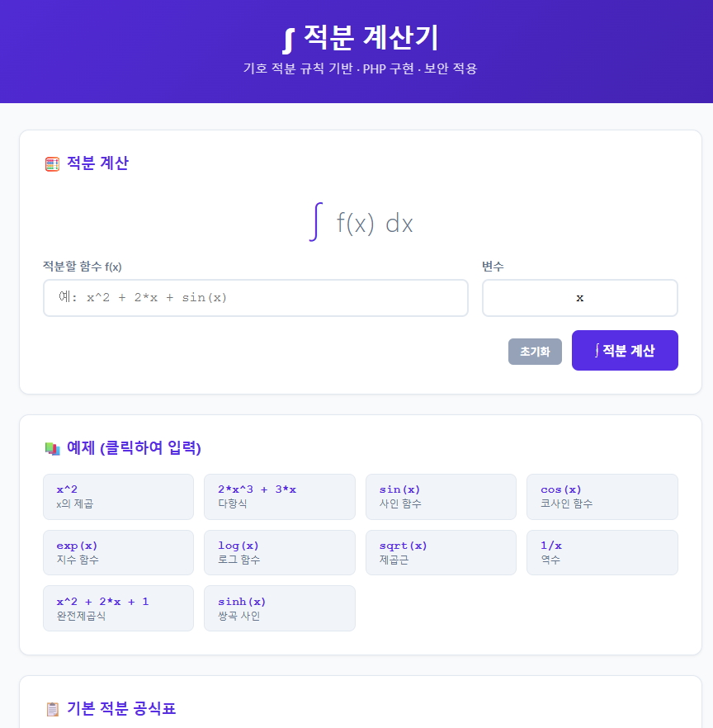Select the x^2 example card

[x=118, y=497]
